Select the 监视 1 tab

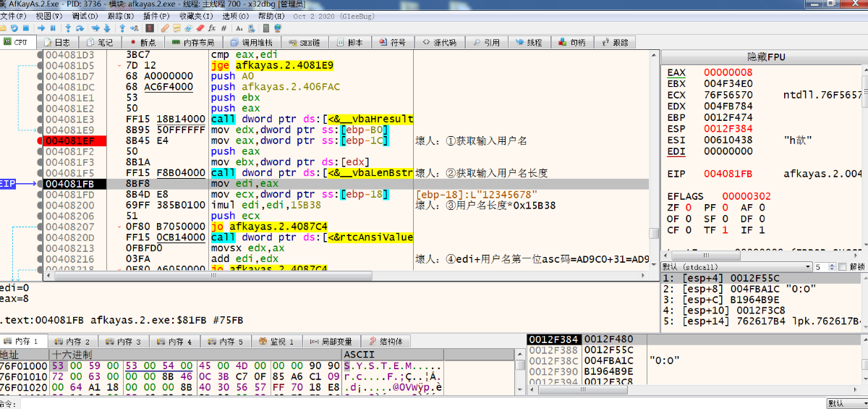click(276, 341)
